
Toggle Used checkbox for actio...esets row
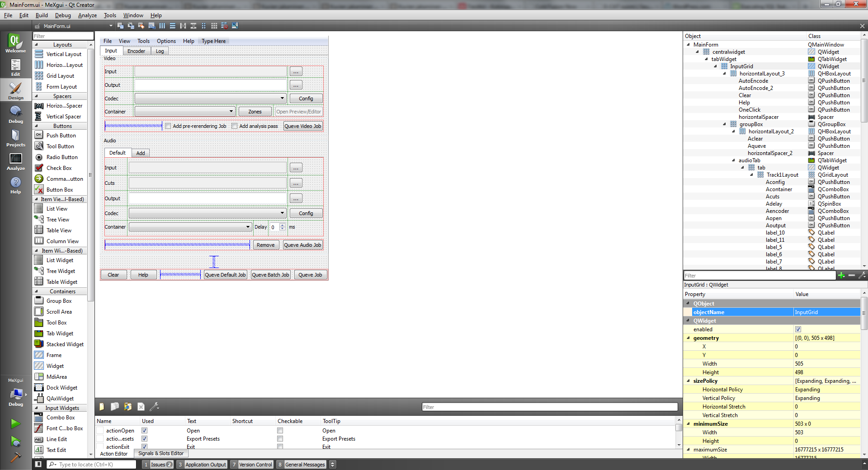point(144,439)
